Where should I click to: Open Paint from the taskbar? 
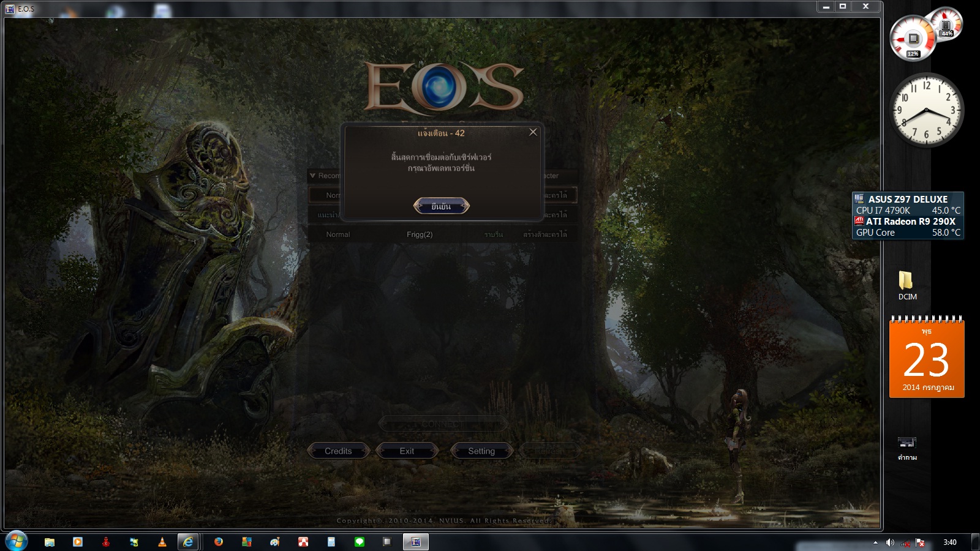pyautogui.click(x=275, y=542)
